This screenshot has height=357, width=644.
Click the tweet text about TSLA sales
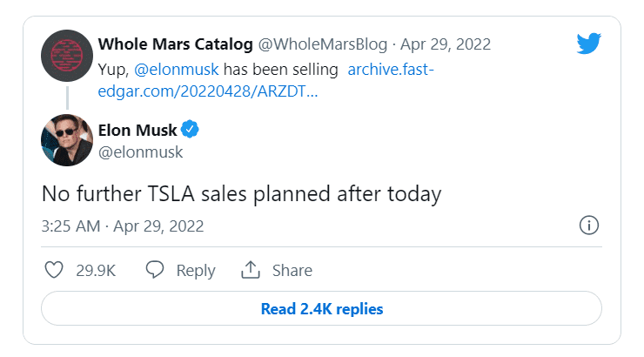tap(241, 193)
